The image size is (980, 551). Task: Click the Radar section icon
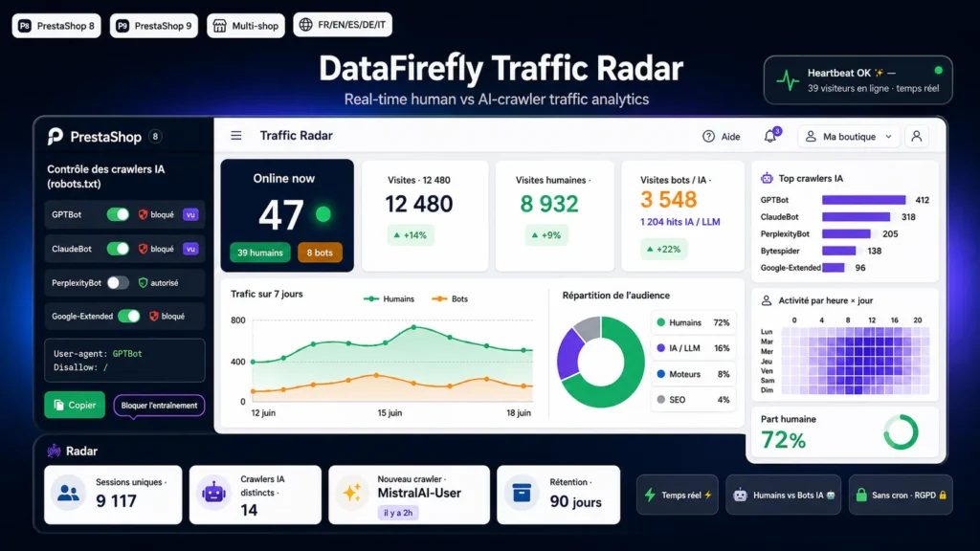54,451
